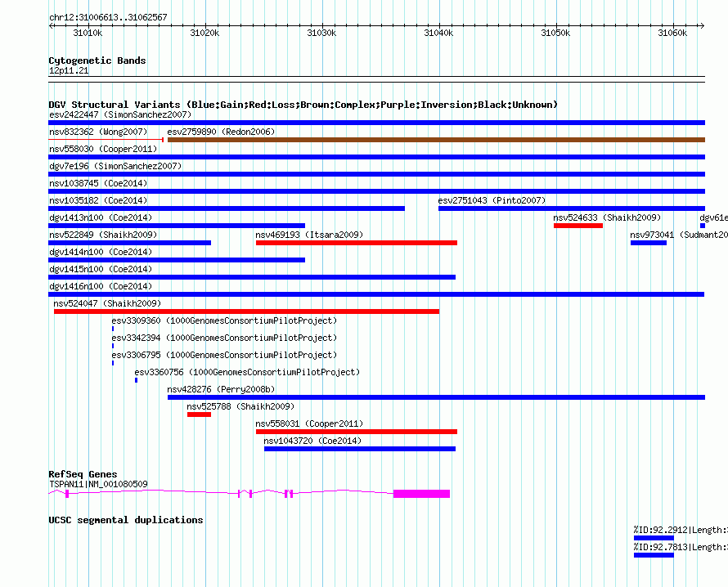The width and height of the screenshot is (728, 587).
Task: Open esv3342394 1000Genomes variant label
Action: point(224,338)
